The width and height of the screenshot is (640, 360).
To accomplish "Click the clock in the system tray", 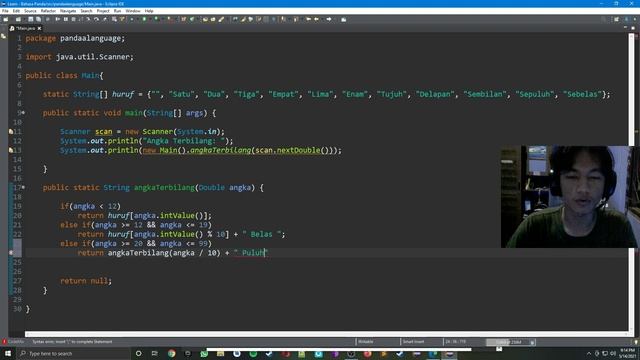I will 627,353.
